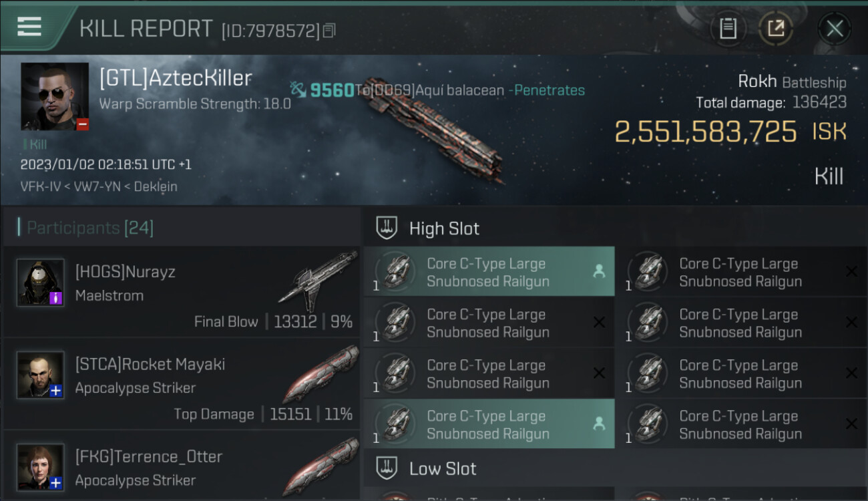Share the kill report via export icon

[x=775, y=29]
